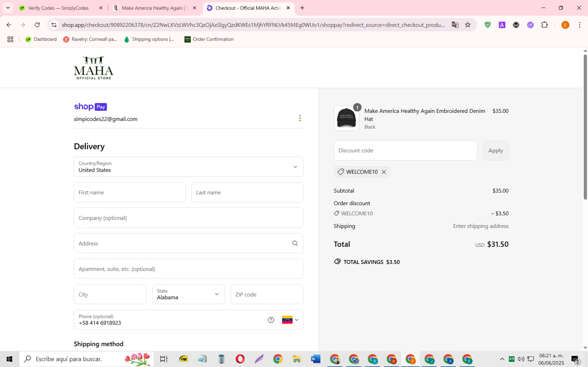This screenshot has width=588, height=367.
Task: Open Task View on the taskbar
Action: click(x=164, y=359)
